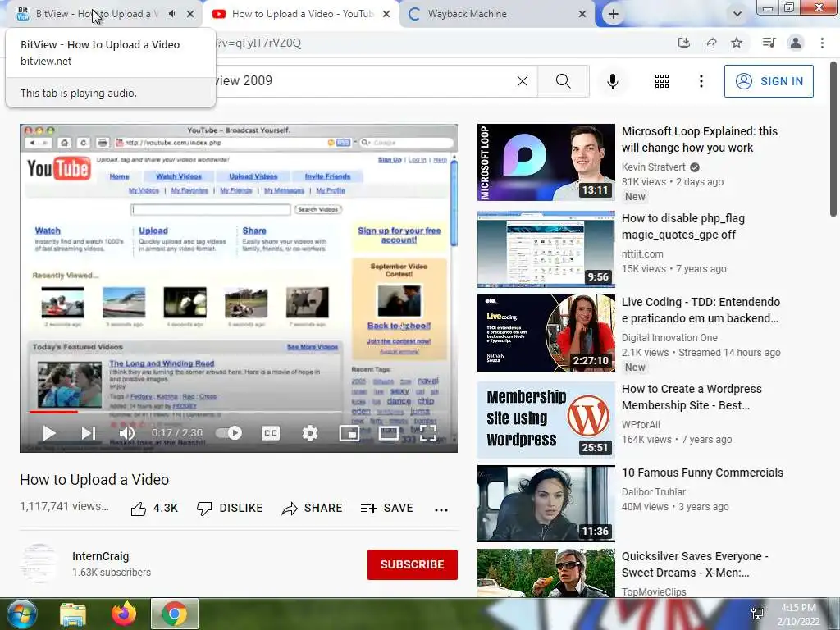
Task: Close the BitView tab
Action: pyautogui.click(x=190, y=14)
